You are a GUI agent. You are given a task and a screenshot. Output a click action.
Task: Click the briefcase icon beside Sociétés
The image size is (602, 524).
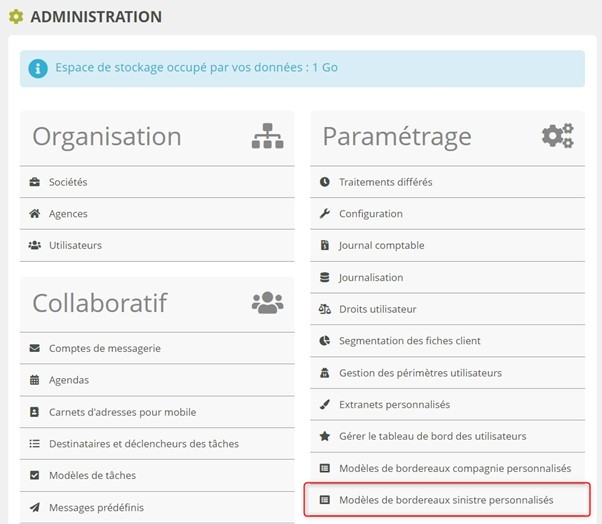(x=35, y=182)
